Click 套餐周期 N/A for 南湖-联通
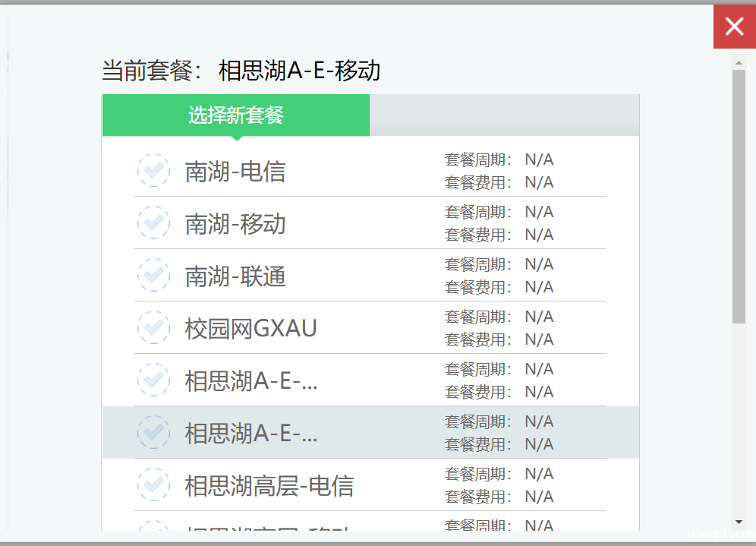The image size is (756, 546). coord(499,264)
